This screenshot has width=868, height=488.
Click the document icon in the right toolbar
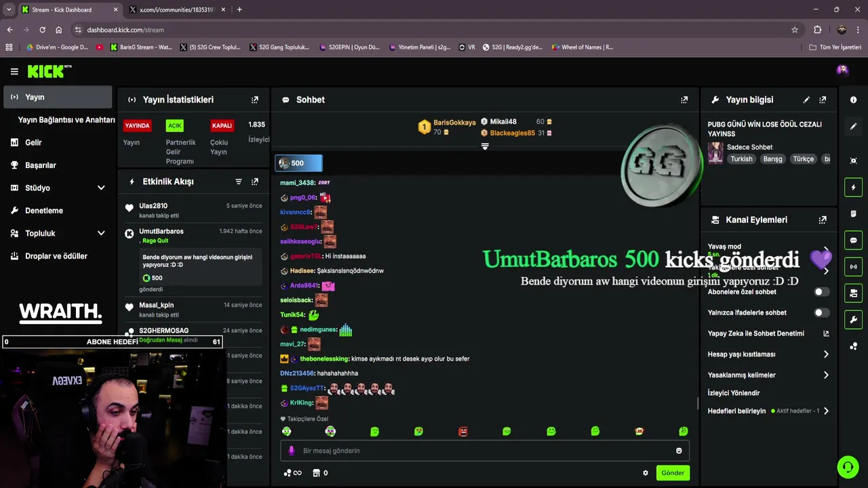click(x=853, y=213)
